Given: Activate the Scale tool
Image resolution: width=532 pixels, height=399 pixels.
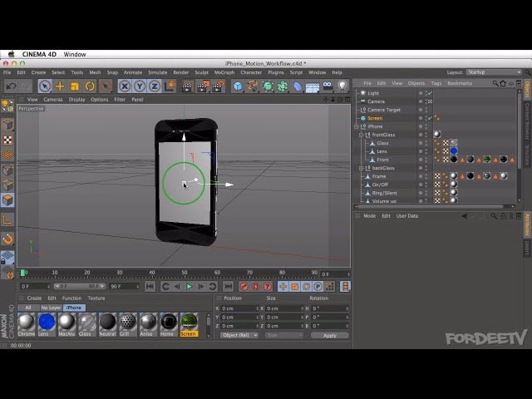Looking at the screenshot, I should (x=75, y=86).
